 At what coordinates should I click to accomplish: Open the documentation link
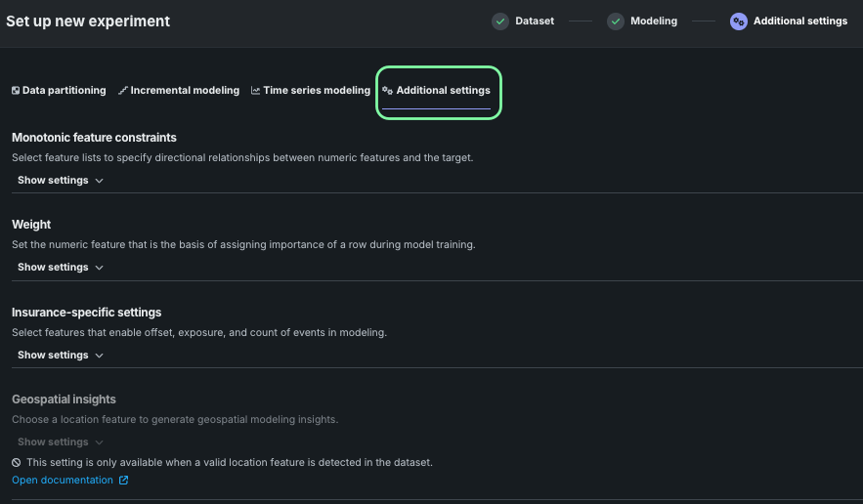point(63,481)
